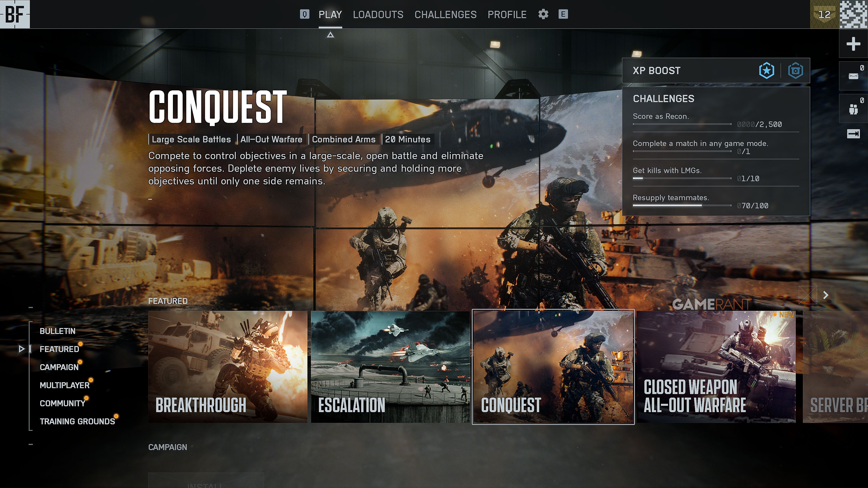Click the level 12 rank badge
The image size is (868, 488).
point(825,14)
